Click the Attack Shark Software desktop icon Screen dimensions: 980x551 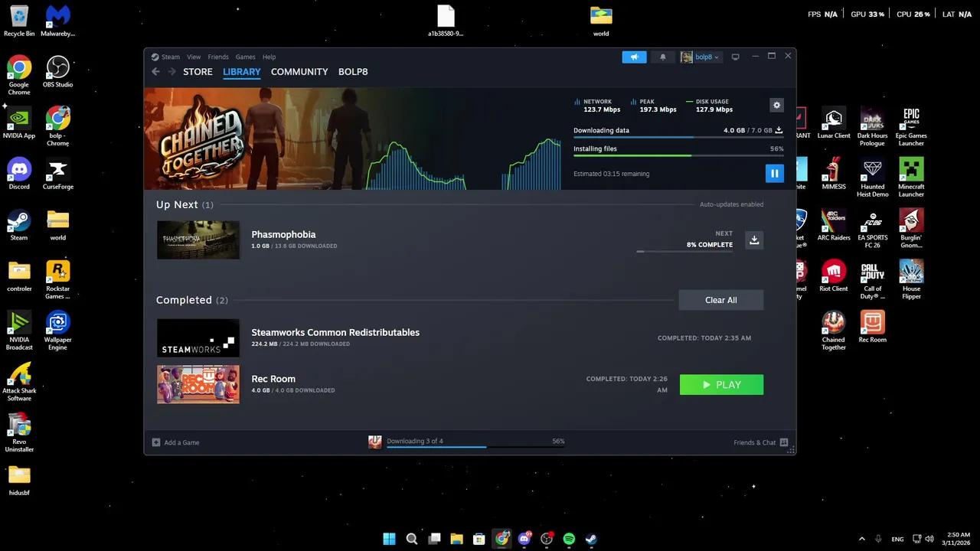19,383
